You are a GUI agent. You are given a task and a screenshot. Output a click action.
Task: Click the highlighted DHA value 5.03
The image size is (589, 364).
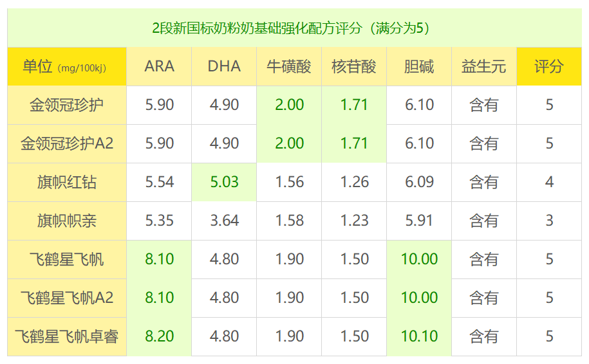(224, 182)
